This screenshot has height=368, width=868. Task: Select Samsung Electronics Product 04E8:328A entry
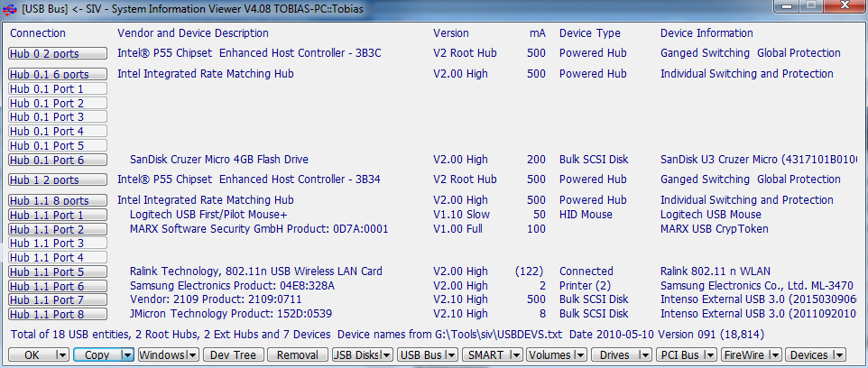pyautogui.click(x=232, y=286)
